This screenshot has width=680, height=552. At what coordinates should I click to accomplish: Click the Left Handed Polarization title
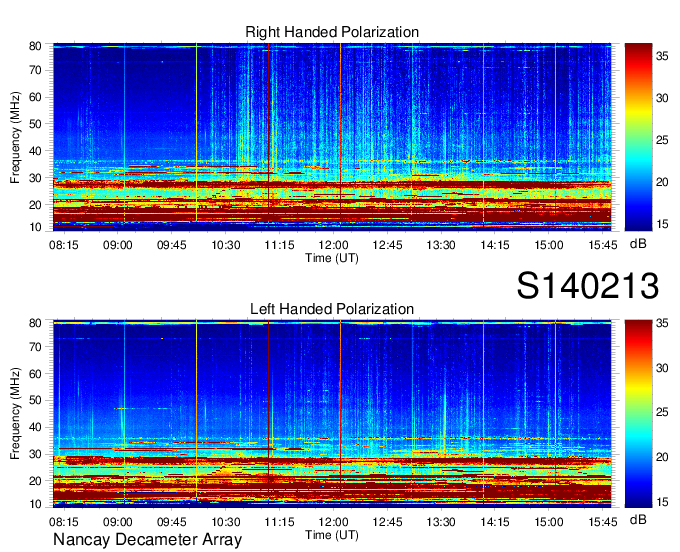[332, 309]
